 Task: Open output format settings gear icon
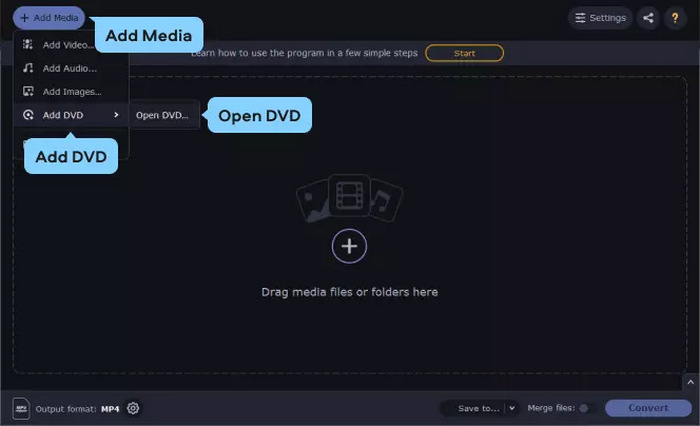click(x=133, y=408)
